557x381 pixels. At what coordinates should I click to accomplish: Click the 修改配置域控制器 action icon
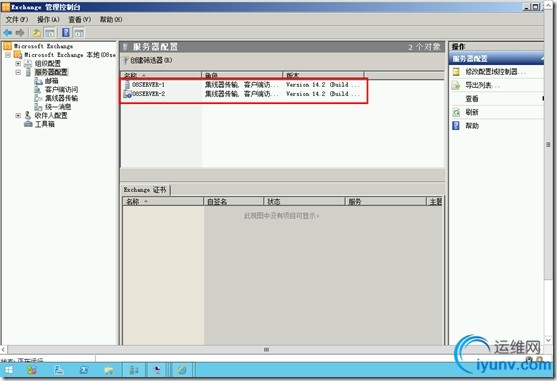(x=456, y=72)
